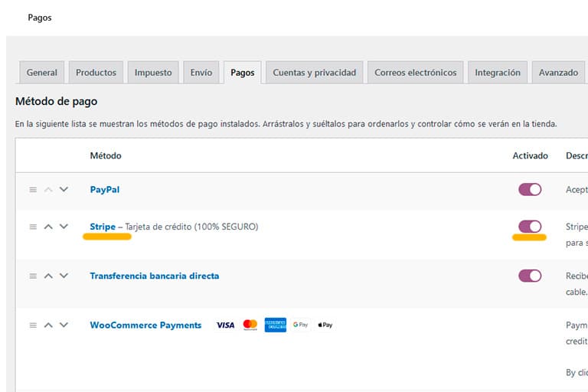
Task: Move PayPal down with the arrow
Action: [64, 189]
